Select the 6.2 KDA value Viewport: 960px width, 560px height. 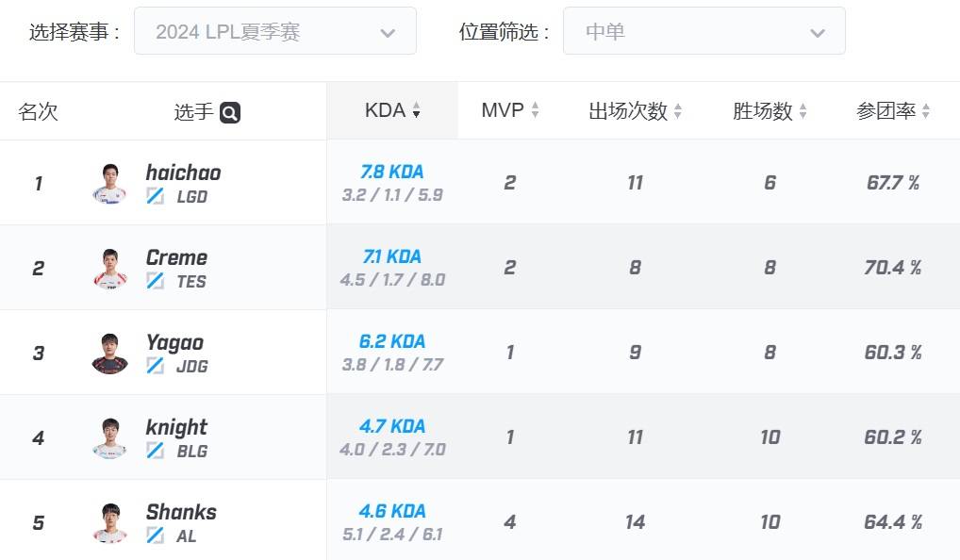pos(392,341)
